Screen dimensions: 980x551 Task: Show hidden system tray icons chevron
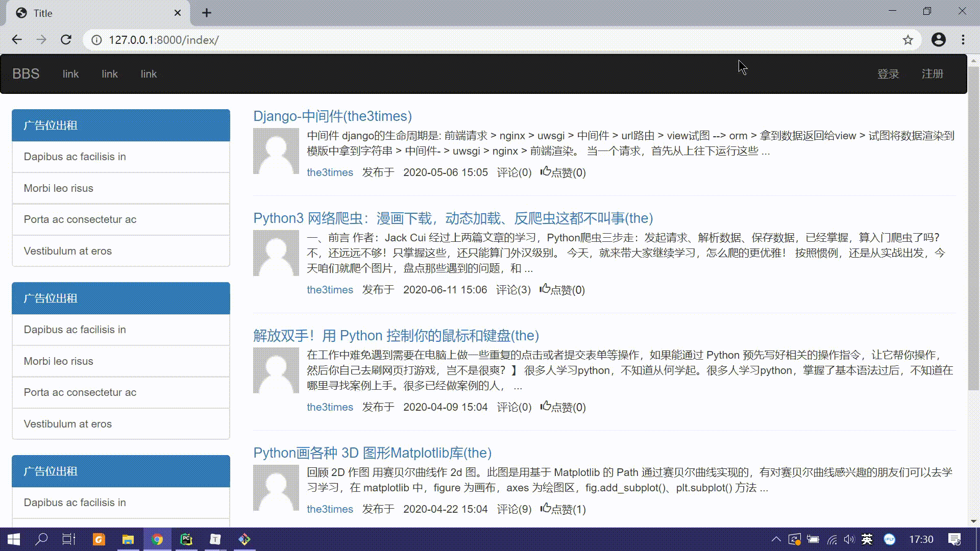click(776, 539)
